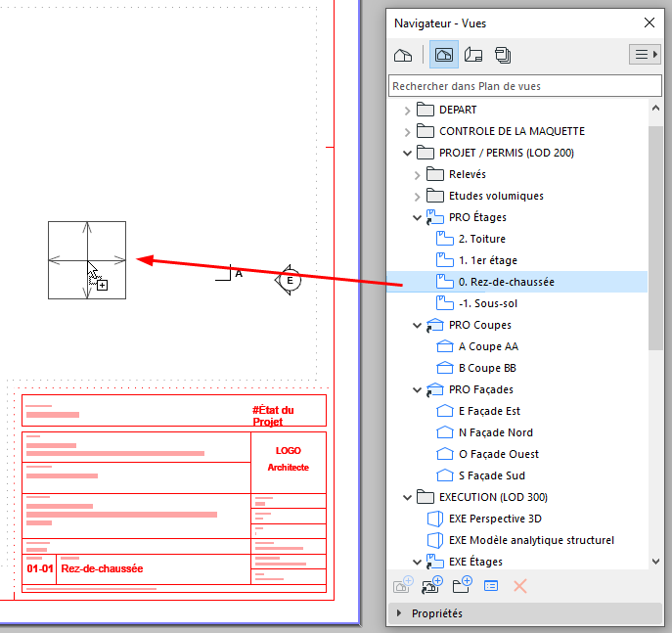Click the 3D icon beside EXE Perspective 3D
672x633 pixels.
point(435,519)
